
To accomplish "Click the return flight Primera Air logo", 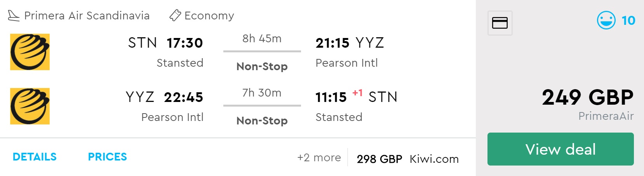I will point(30,106).
